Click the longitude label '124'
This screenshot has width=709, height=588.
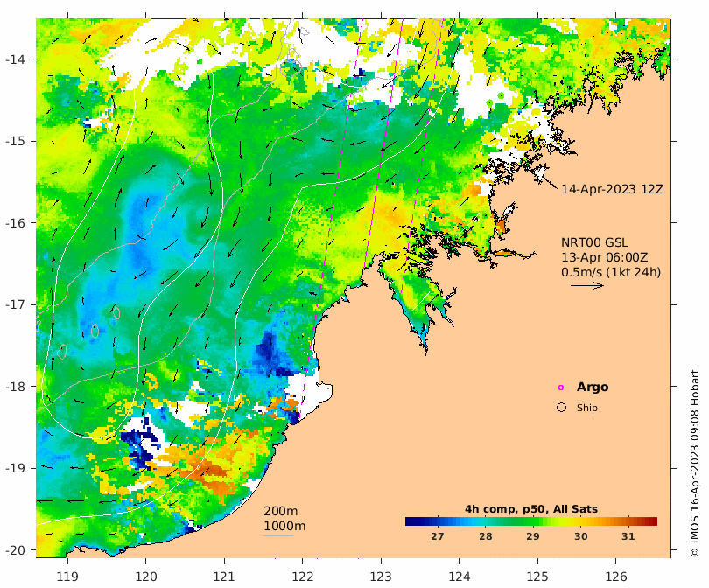tap(460, 577)
